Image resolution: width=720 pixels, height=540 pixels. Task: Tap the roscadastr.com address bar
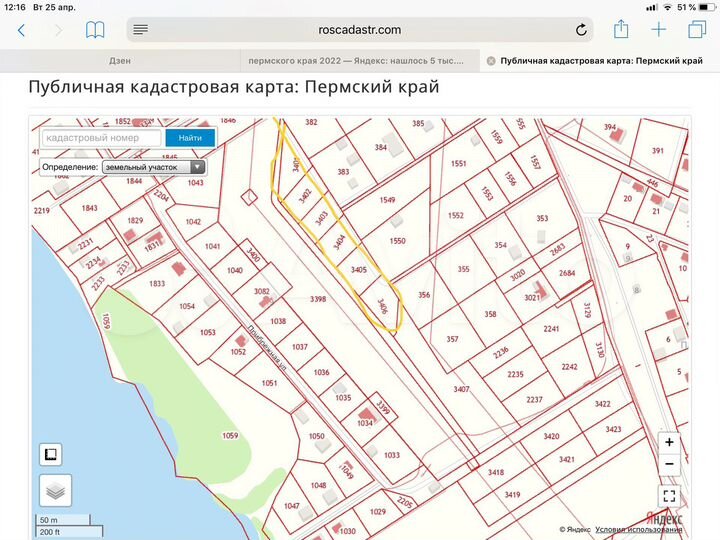pyautogui.click(x=360, y=30)
